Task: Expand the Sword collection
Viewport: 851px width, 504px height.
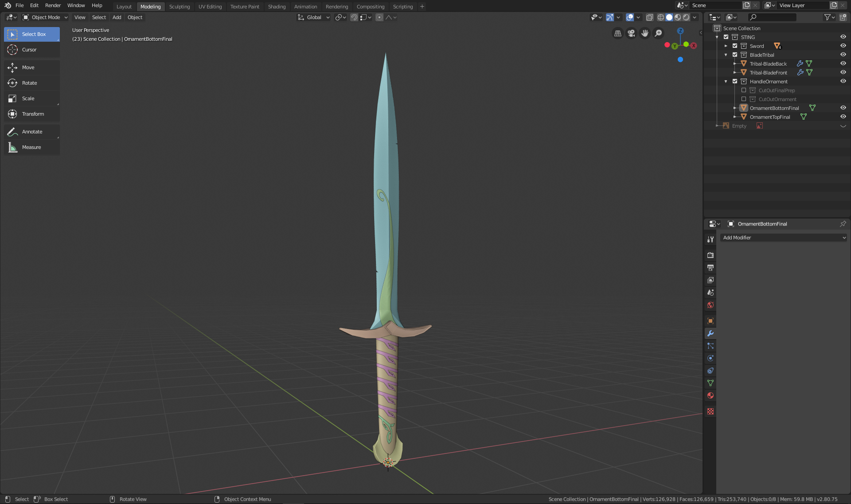Action: 726,46
